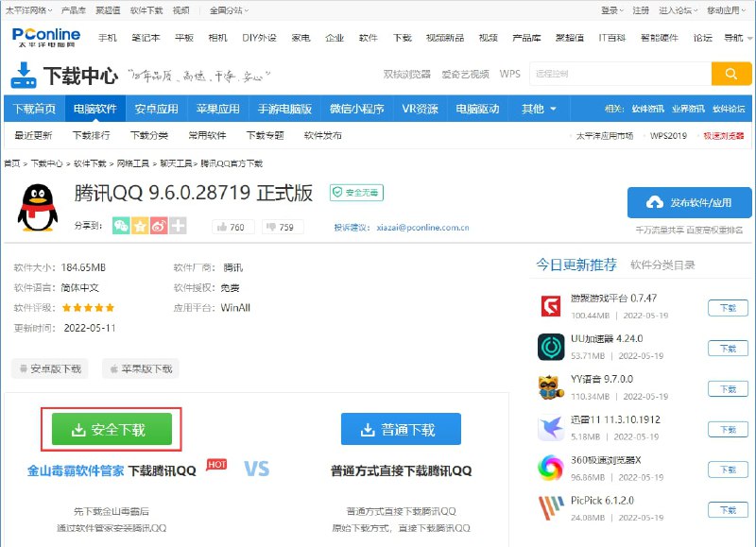Expand the 全国分站 dropdown
The width and height of the screenshot is (756, 547).
[x=229, y=10]
